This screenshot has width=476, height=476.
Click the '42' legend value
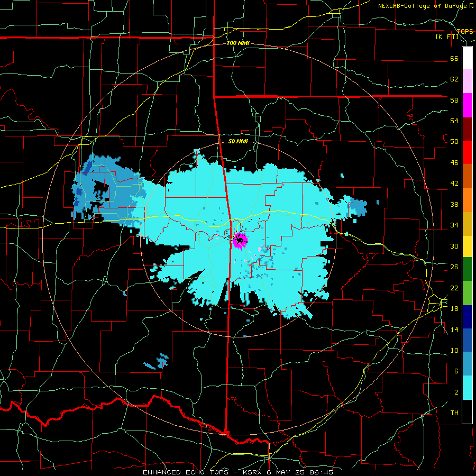pyautogui.click(x=454, y=184)
